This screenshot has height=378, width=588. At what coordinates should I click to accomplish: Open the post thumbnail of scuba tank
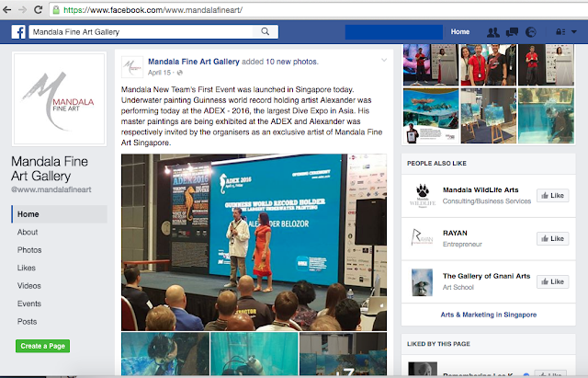click(x=254, y=353)
